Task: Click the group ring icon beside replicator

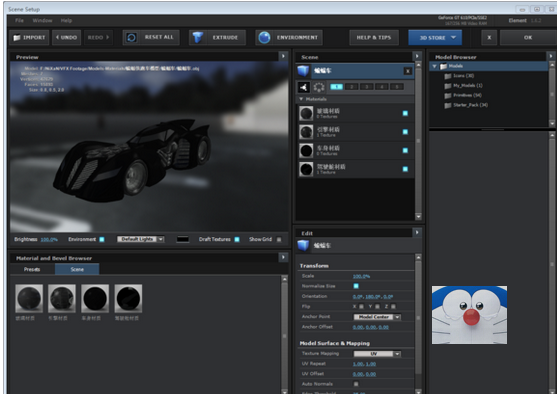Action: click(x=319, y=87)
